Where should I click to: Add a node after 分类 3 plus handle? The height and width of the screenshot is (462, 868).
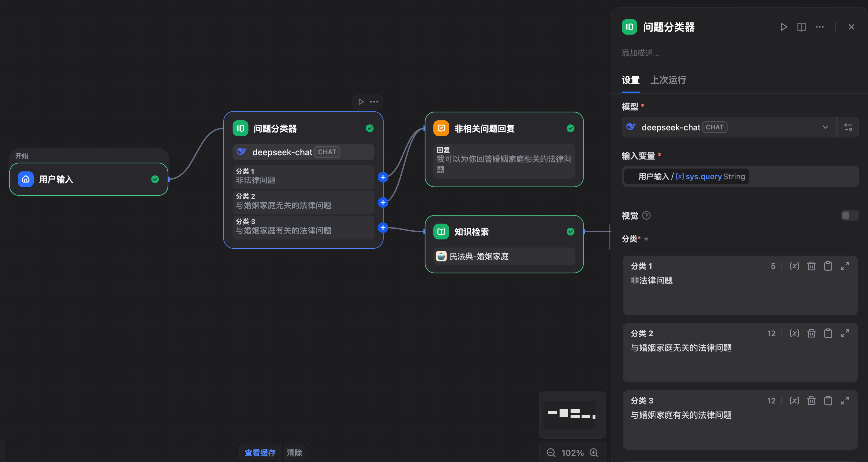[x=383, y=228]
